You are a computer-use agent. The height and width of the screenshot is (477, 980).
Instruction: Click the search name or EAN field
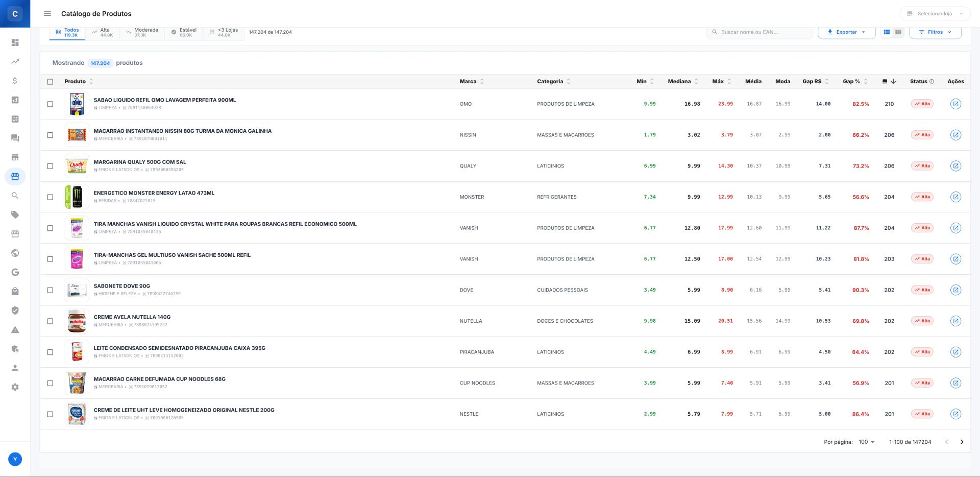pyautogui.click(x=759, y=32)
